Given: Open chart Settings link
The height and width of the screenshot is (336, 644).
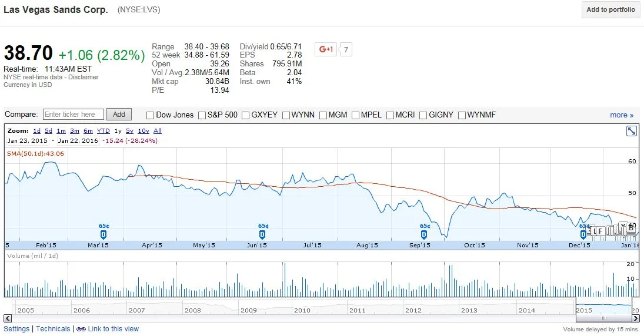Looking at the screenshot, I should coord(16,329).
